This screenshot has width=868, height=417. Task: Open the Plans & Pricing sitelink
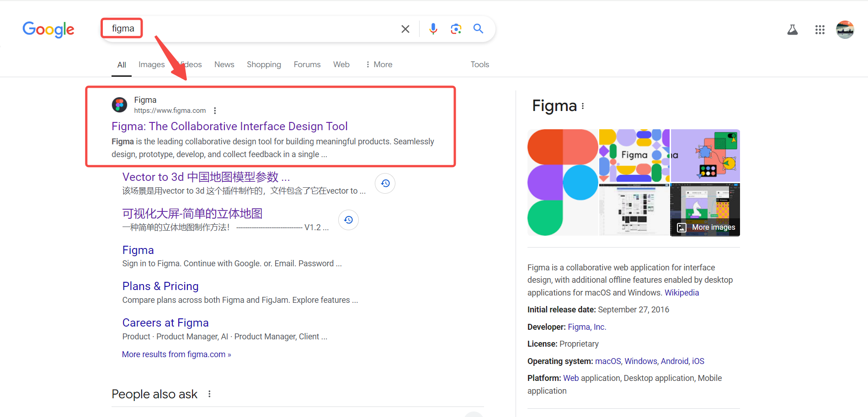tap(160, 286)
